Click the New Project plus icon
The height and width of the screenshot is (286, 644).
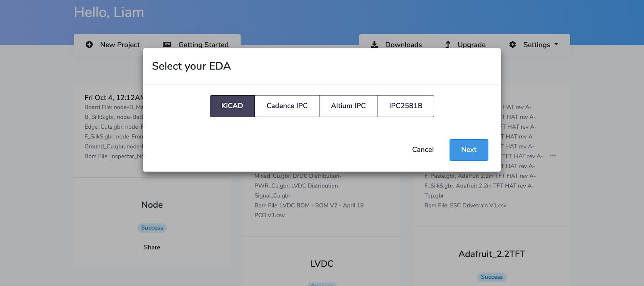pyautogui.click(x=89, y=45)
